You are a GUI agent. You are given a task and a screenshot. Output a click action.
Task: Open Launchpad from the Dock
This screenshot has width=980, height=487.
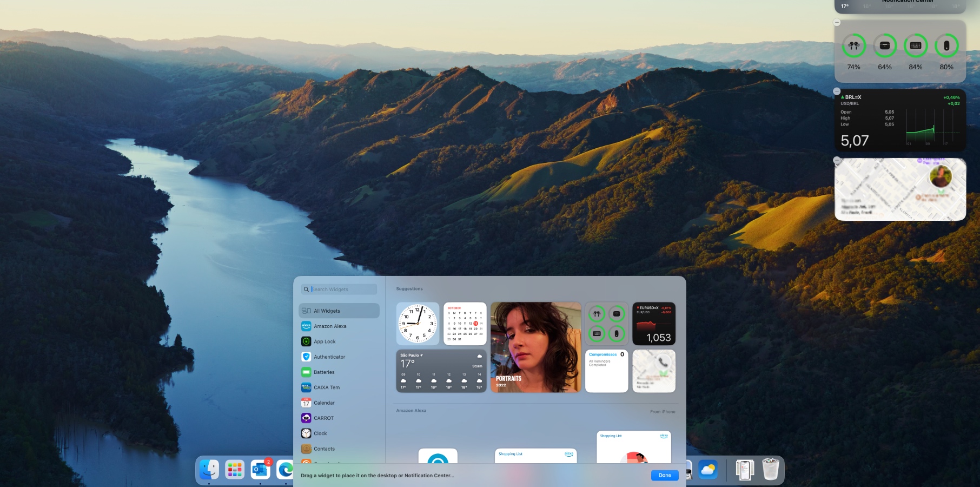pyautogui.click(x=235, y=469)
